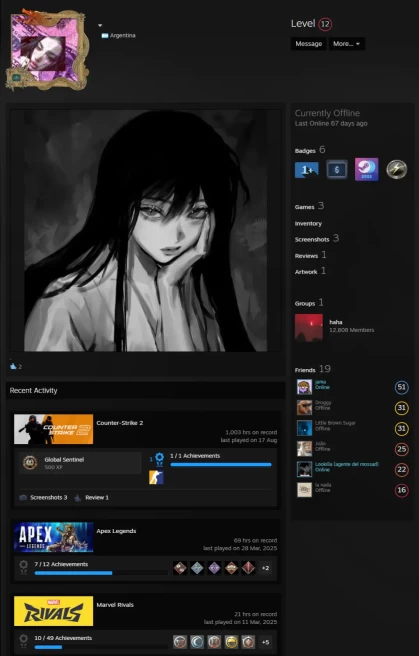Open the Global Sentinel medal badge
Image resolution: width=419 pixels, height=656 pixels.
click(30, 463)
